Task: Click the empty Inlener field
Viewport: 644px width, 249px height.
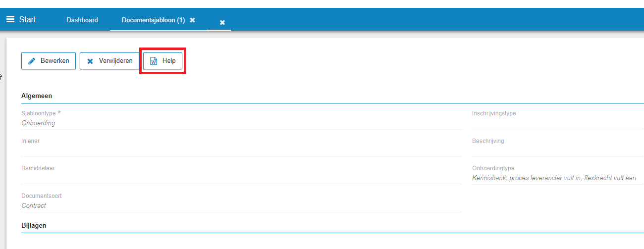Action: 242,150
